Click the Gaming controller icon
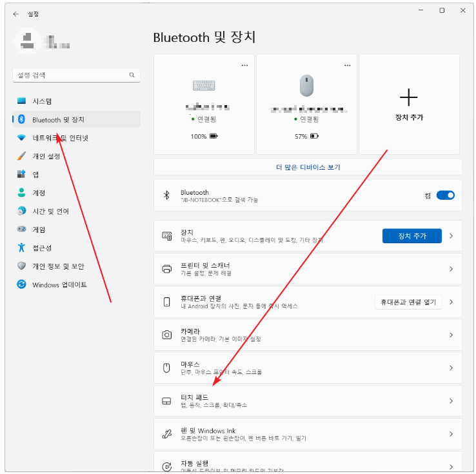The image size is (476, 474). (x=21, y=229)
